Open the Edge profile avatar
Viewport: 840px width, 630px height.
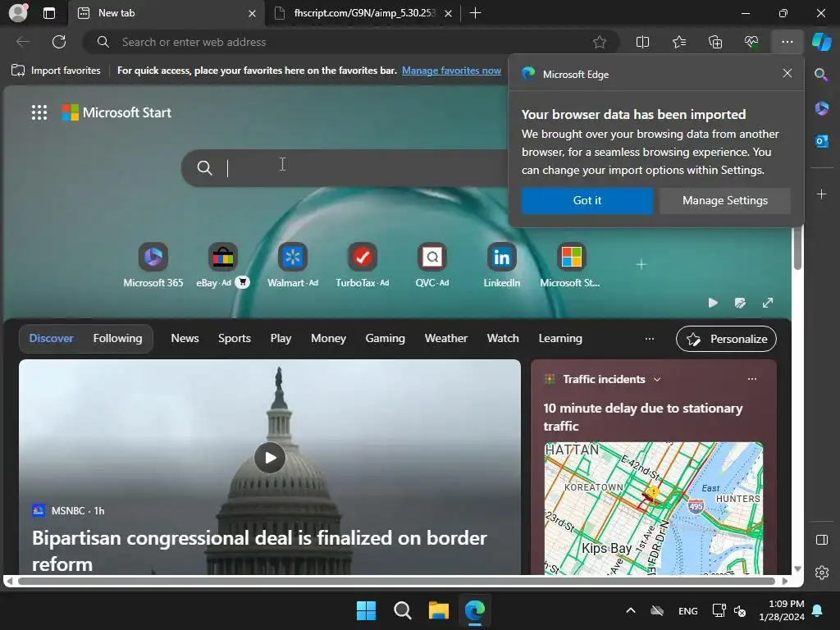tap(18, 13)
